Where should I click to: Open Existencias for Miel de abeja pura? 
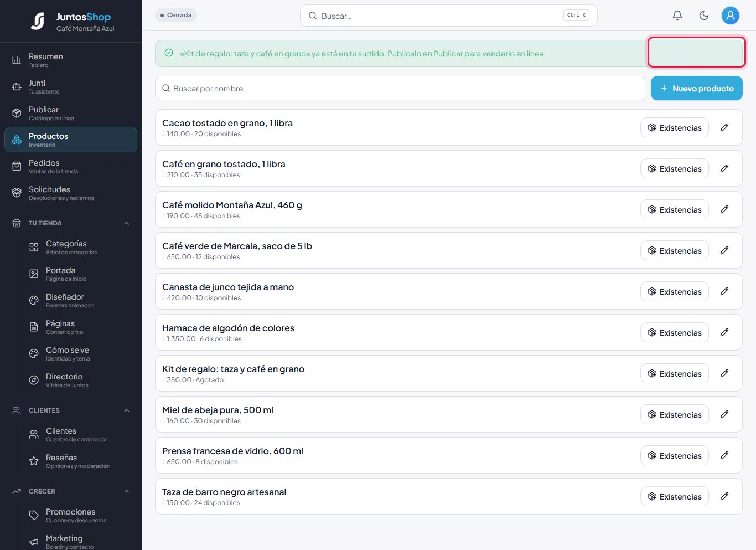coord(675,414)
